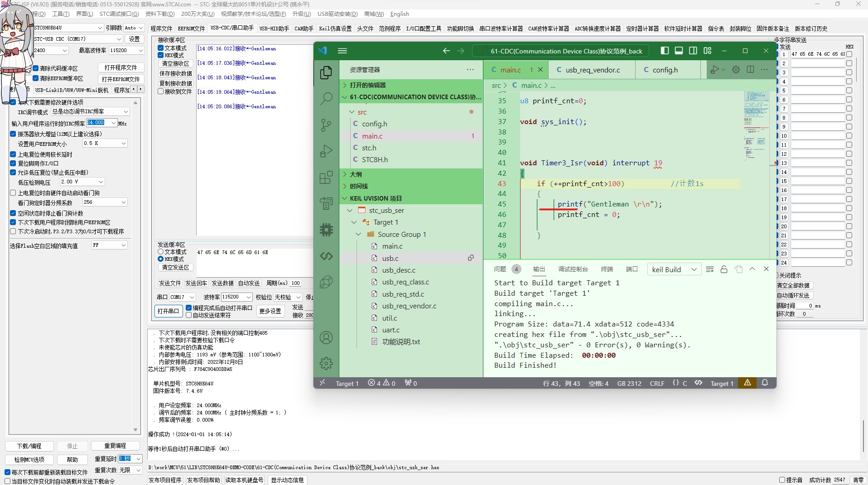This screenshot has height=485, width=868.
Task: Maximize the panel with the up chevron
Action: [x=752, y=269]
